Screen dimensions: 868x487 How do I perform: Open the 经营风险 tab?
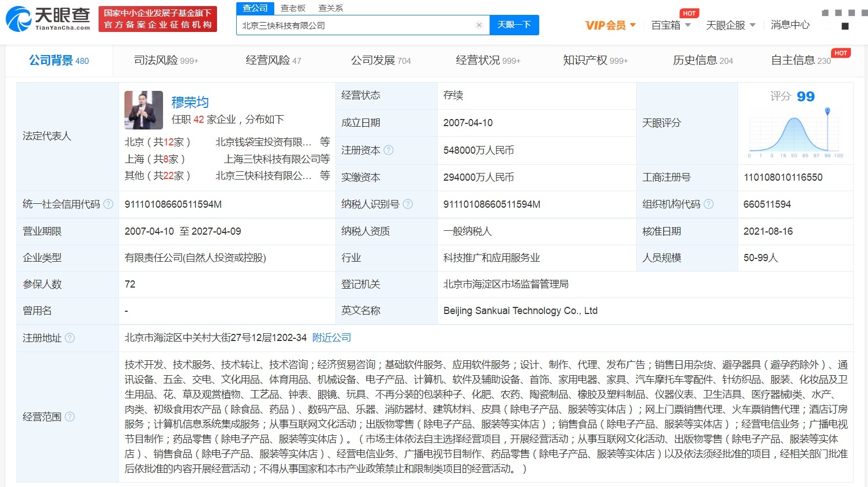(273, 61)
